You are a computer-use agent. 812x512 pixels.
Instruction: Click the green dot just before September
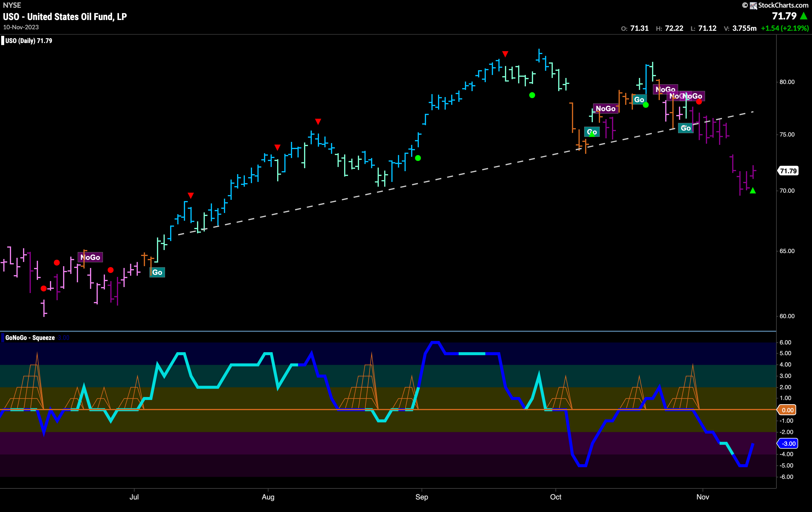click(418, 158)
